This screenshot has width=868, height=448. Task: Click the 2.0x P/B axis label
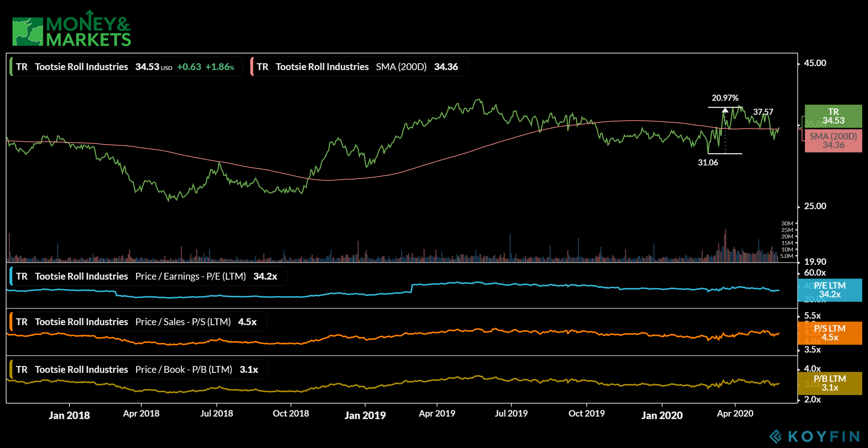812,400
